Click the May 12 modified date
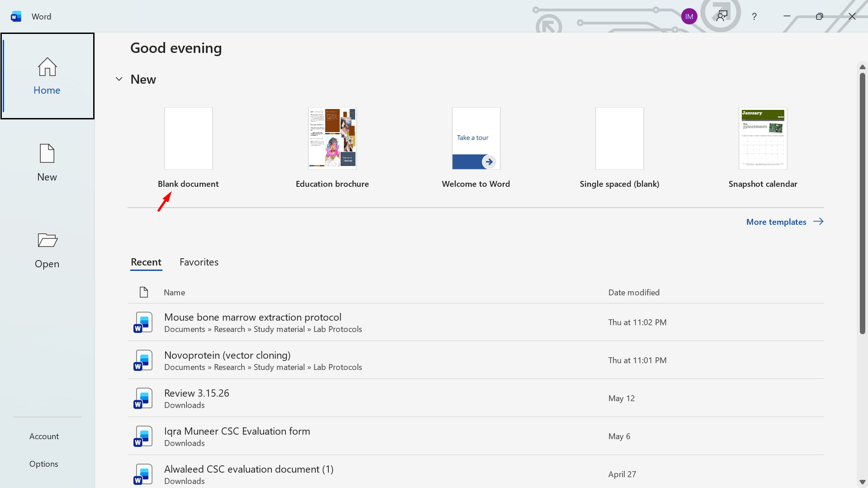Screen dimensions: 868x488 621,398
